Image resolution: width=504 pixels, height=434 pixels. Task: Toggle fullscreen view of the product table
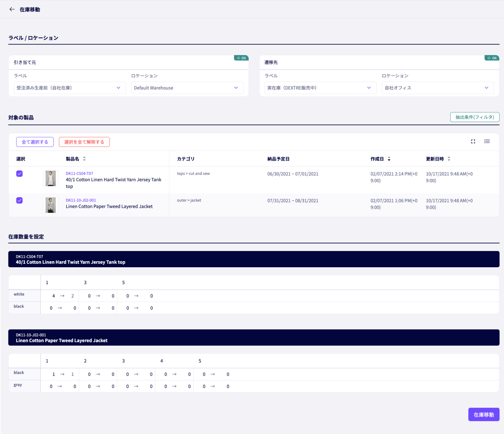pyautogui.click(x=473, y=142)
